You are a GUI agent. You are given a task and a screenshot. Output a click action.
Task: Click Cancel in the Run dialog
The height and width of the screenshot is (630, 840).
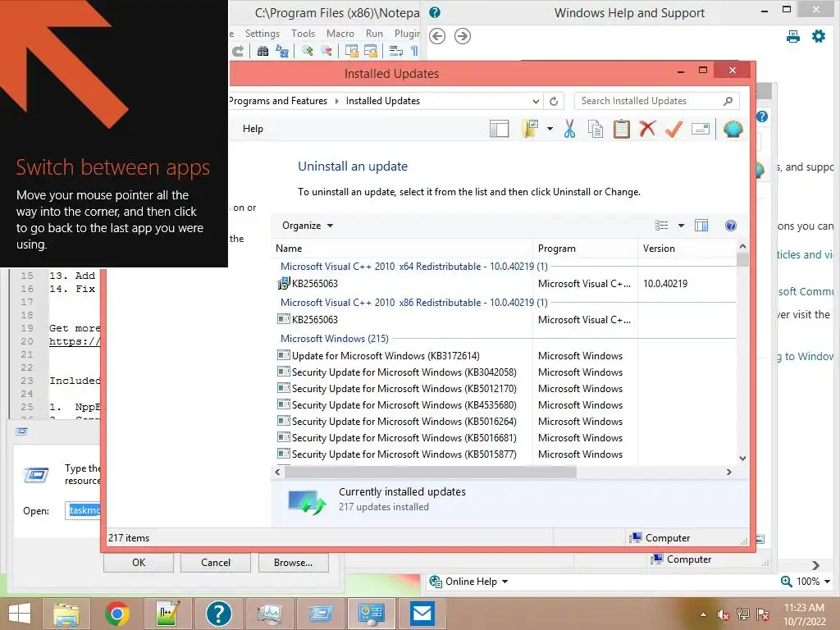point(216,563)
